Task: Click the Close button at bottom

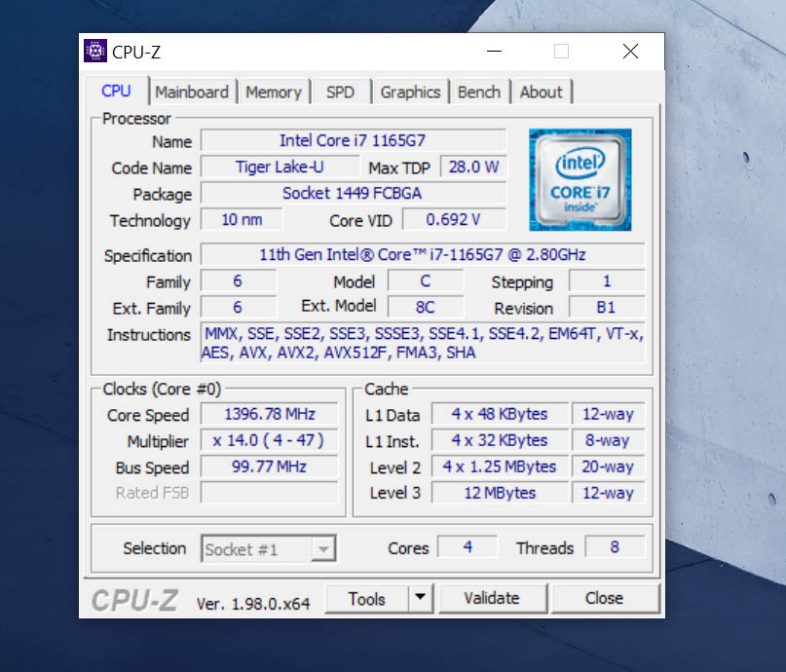Action: point(605,598)
